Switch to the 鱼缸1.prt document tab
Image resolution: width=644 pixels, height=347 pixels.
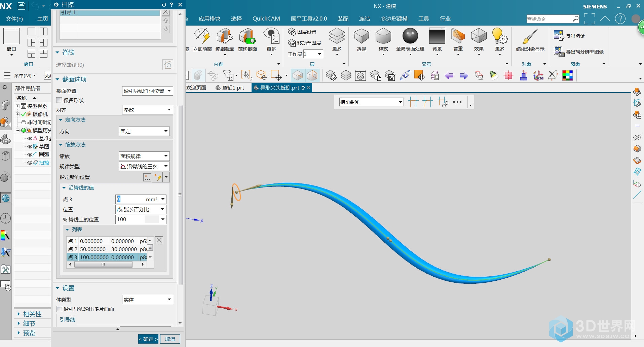[x=230, y=88]
